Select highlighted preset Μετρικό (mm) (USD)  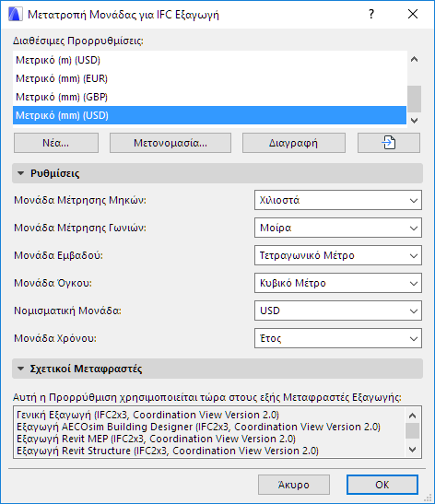pos(209,115)
